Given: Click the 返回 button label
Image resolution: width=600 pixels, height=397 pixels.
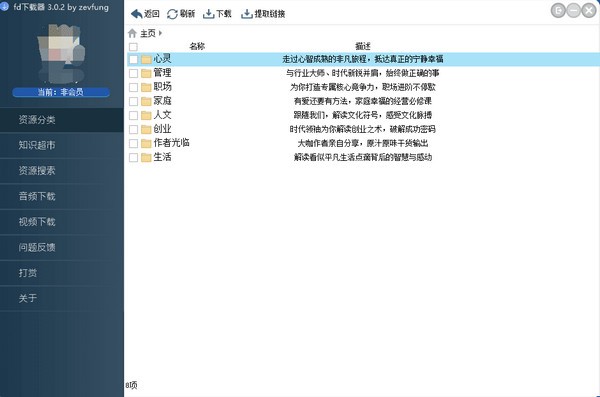Looking at the screenshot, I should 152,14.
